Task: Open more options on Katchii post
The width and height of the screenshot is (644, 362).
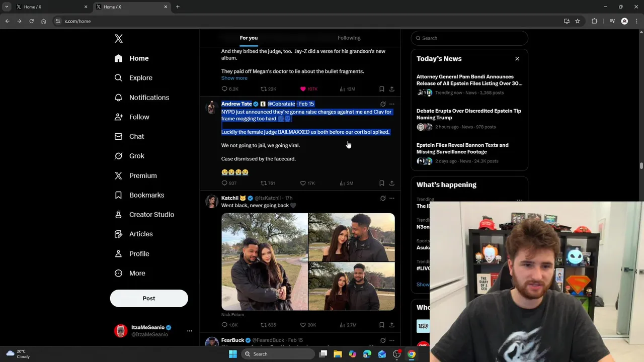Action: pyautogui.click(x=392, y=198)
